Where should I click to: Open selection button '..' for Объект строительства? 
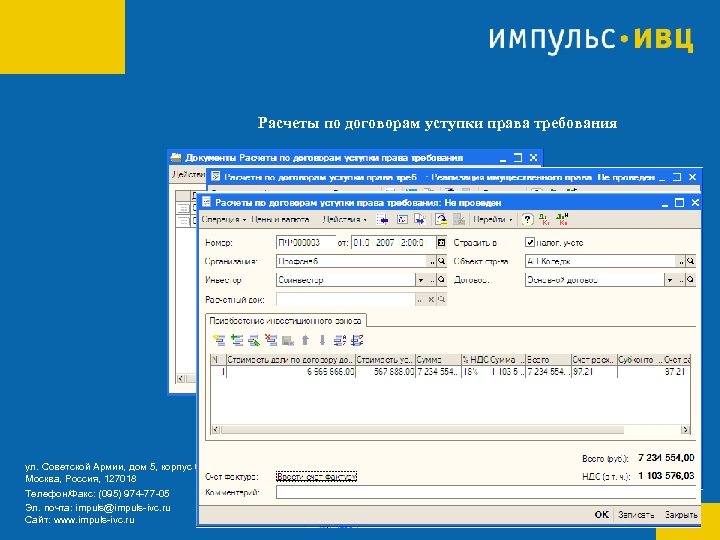pos(681,261)
